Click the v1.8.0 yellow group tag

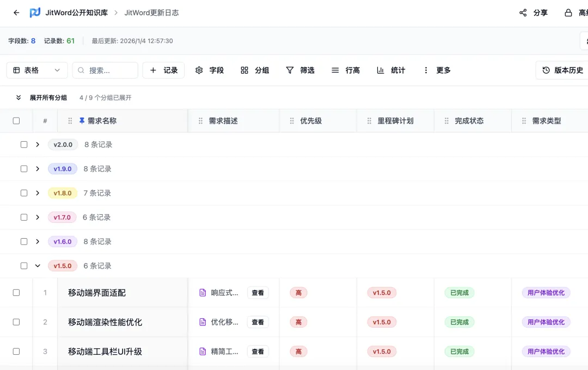coord(63,193)
